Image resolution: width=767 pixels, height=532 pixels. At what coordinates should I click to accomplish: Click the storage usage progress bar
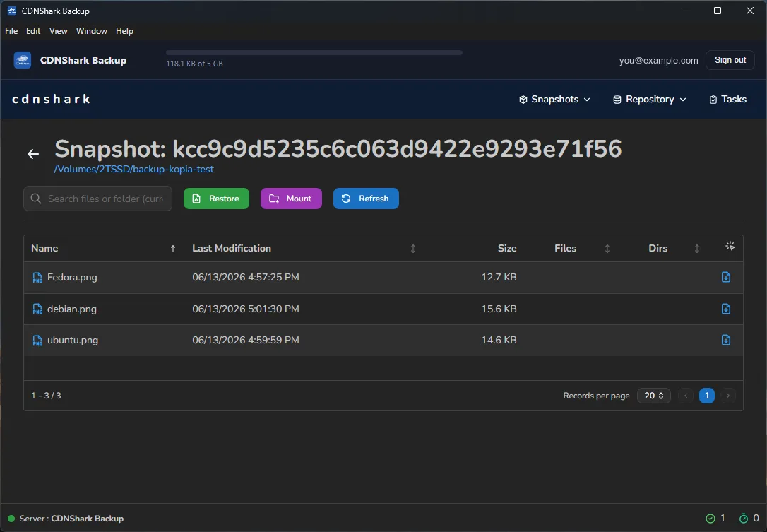coord(314,53)
